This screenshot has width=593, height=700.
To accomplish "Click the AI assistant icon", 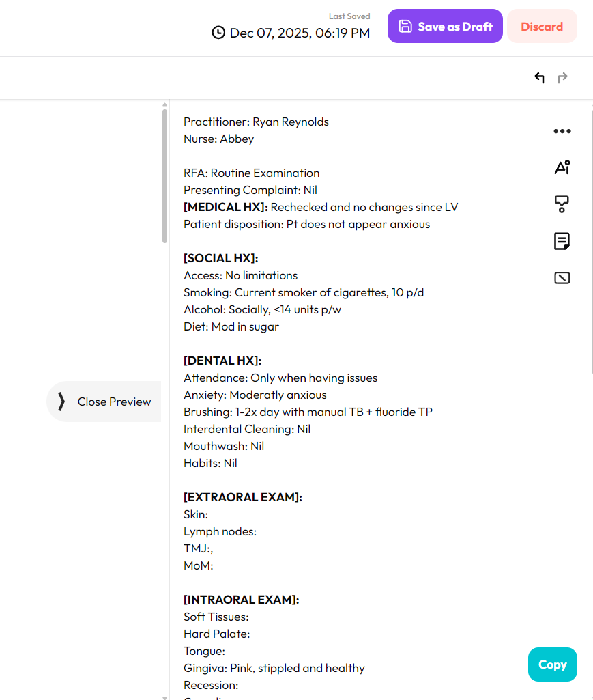I will click(x=562, y=167).
